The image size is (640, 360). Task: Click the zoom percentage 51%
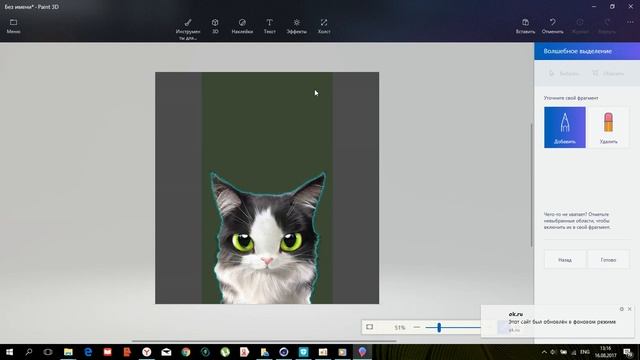(400, 327)
